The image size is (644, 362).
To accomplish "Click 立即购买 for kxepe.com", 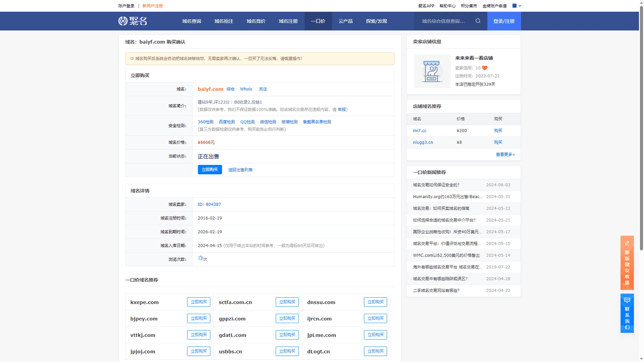I will point(199,302).
